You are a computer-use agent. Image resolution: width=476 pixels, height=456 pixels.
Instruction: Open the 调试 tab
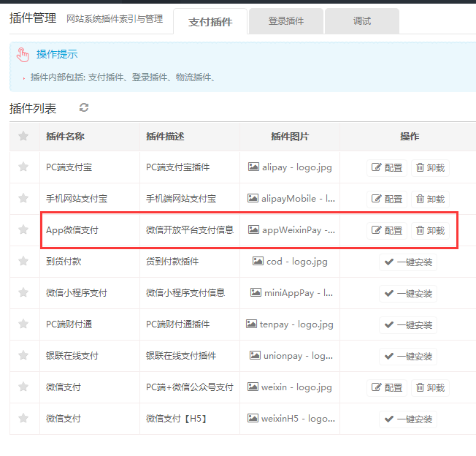pos(362,21)
